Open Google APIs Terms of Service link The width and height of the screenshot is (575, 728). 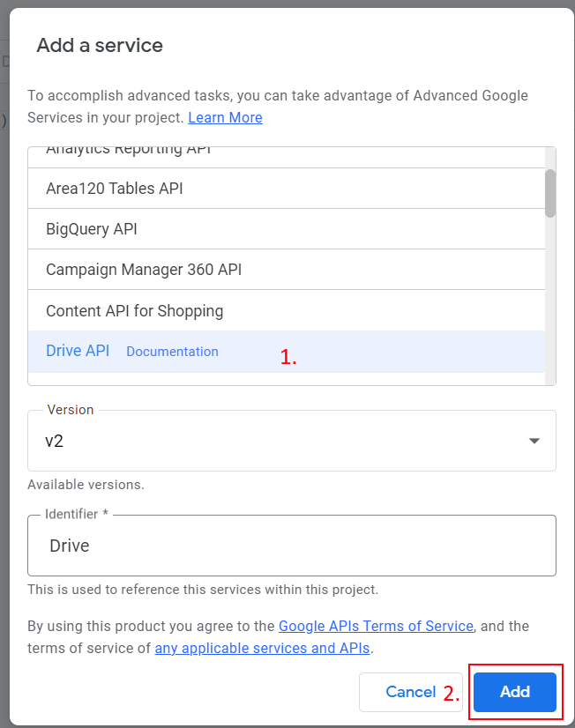click(x=376, y=626)
